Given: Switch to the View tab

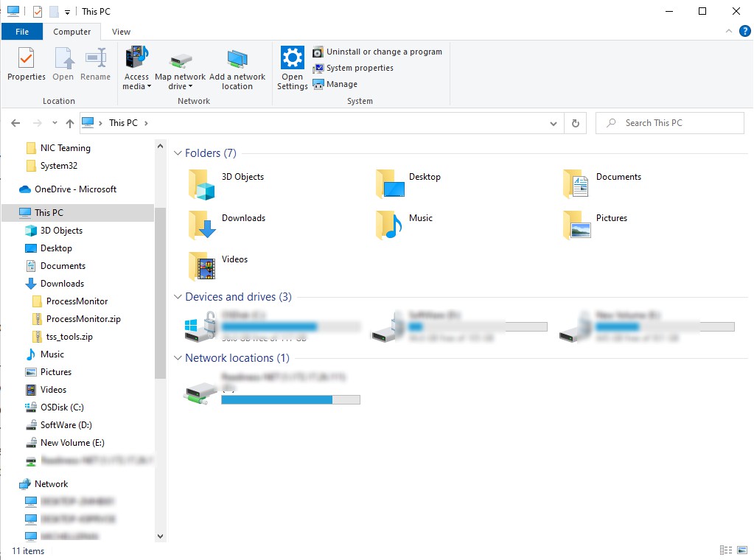Looking at the screenshot, I should coord(121,32).
